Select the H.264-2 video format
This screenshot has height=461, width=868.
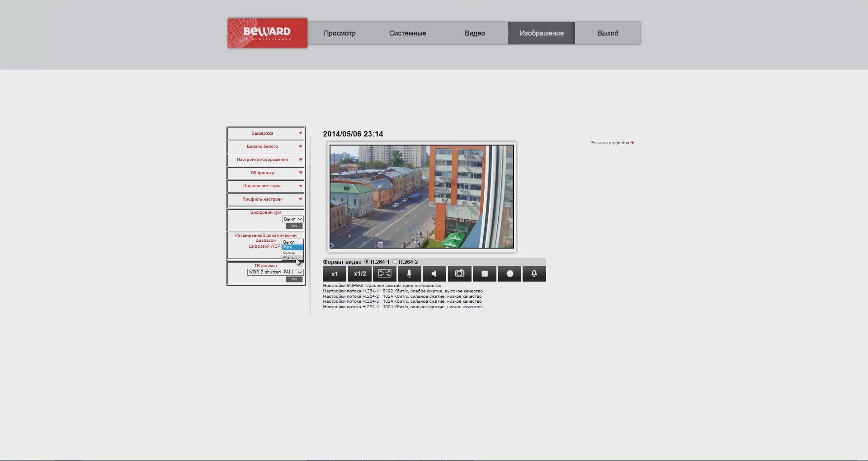395,262
